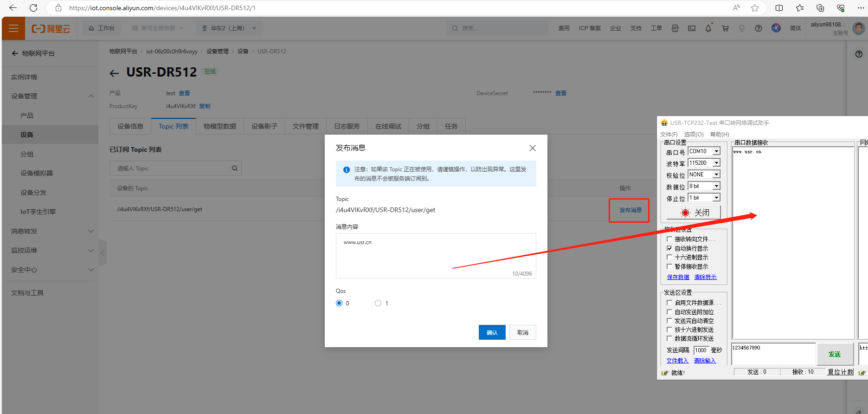Open the hamburger menu in orange header
Viewport: 868px width, 414px height.
[x=13, y=28]
